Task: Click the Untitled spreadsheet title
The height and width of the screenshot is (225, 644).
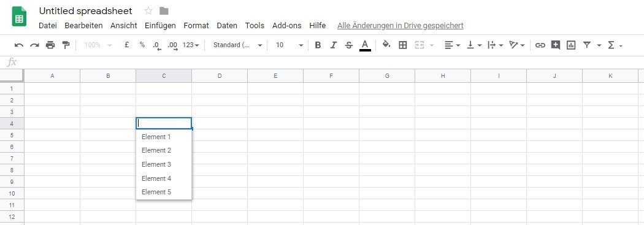Action: coord(86,11)
